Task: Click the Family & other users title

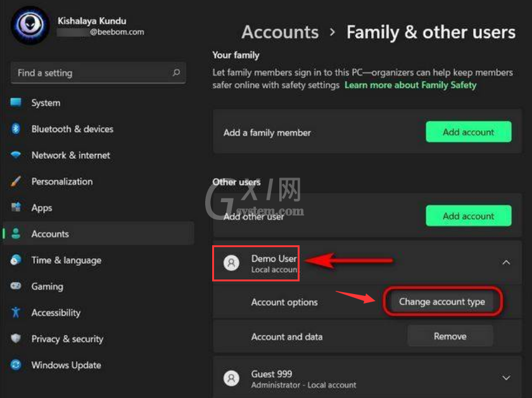Action: pyautogui.click(x=431, y=32)
